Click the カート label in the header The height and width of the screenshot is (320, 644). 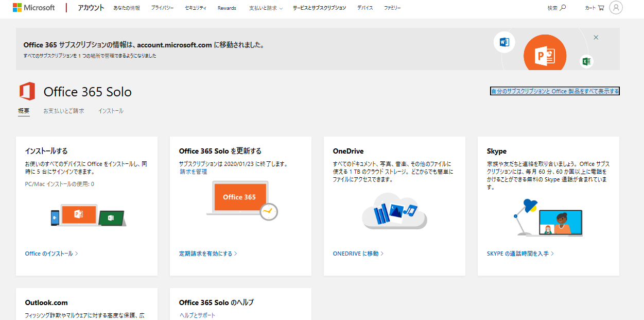tap(590, 8)
